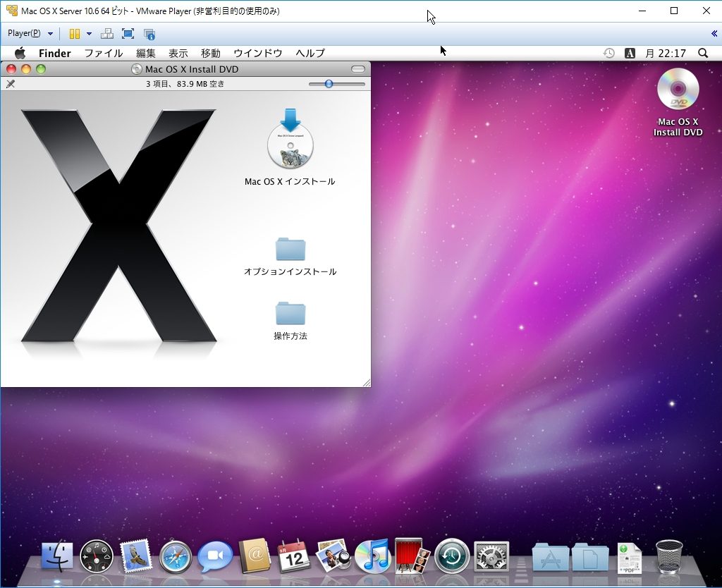Open power options arrow beside pause button
The image size is (722, 588).
[89, 34]
